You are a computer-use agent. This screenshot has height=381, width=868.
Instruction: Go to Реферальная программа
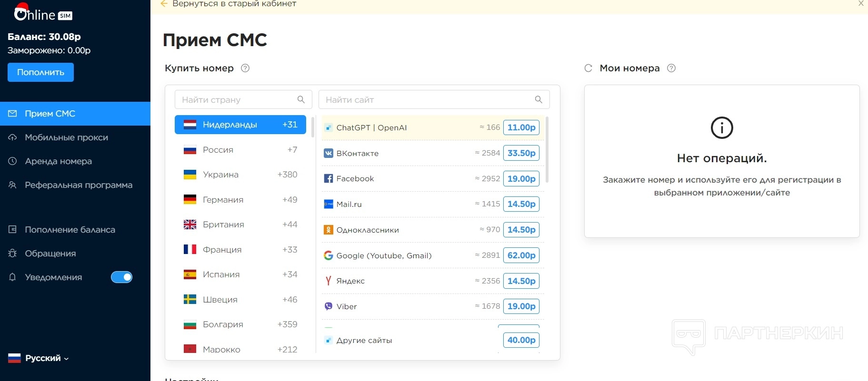pyautogui.click(x=79, y=185)
